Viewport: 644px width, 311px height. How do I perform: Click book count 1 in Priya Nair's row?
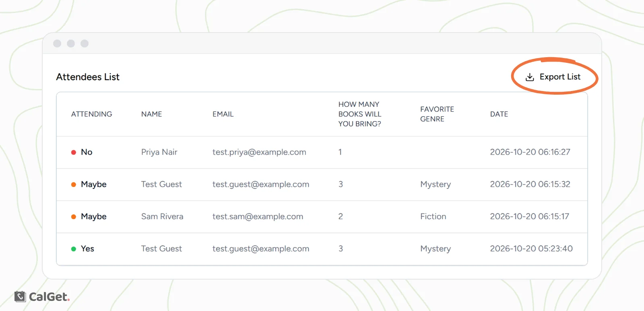340,152
